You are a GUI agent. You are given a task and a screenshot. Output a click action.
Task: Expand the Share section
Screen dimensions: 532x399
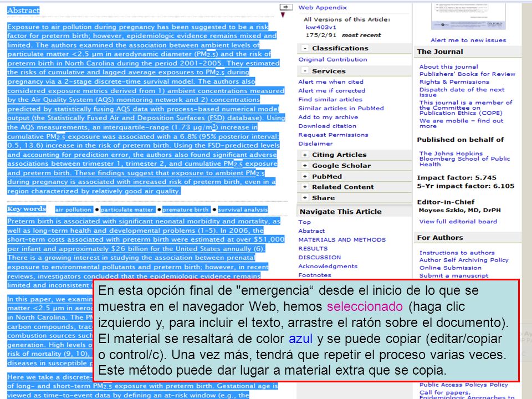(305, 197)
